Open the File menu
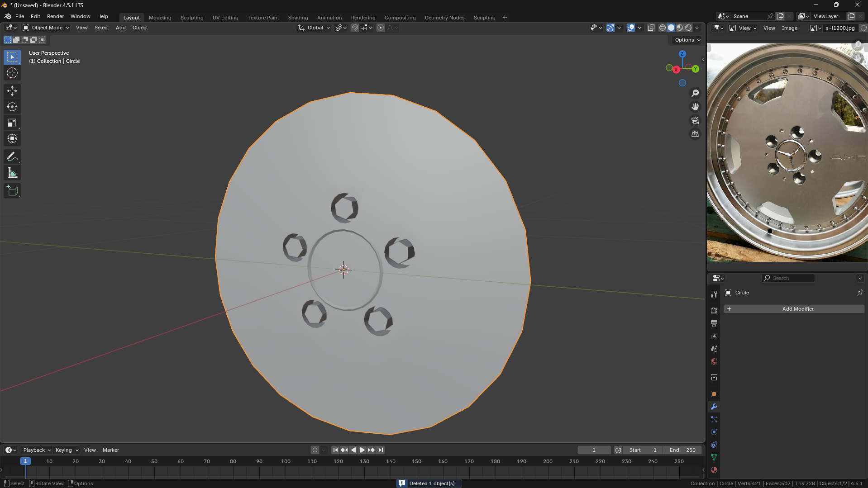Screen dimensions: 868x488 [19, 16]
